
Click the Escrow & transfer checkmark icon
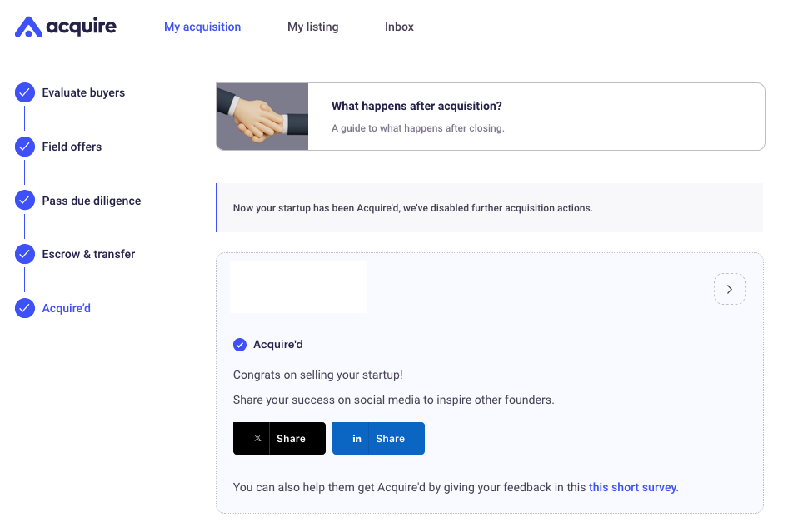tap(25, 254)
